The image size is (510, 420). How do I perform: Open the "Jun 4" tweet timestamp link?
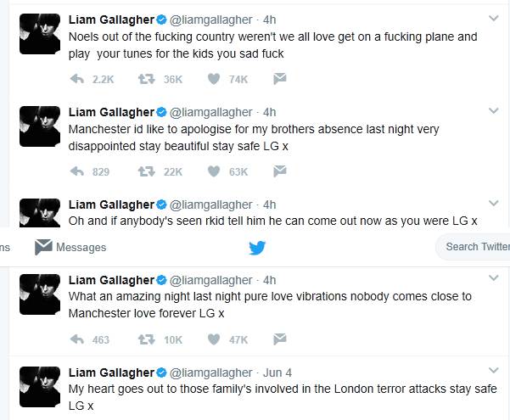click(277, 372)
